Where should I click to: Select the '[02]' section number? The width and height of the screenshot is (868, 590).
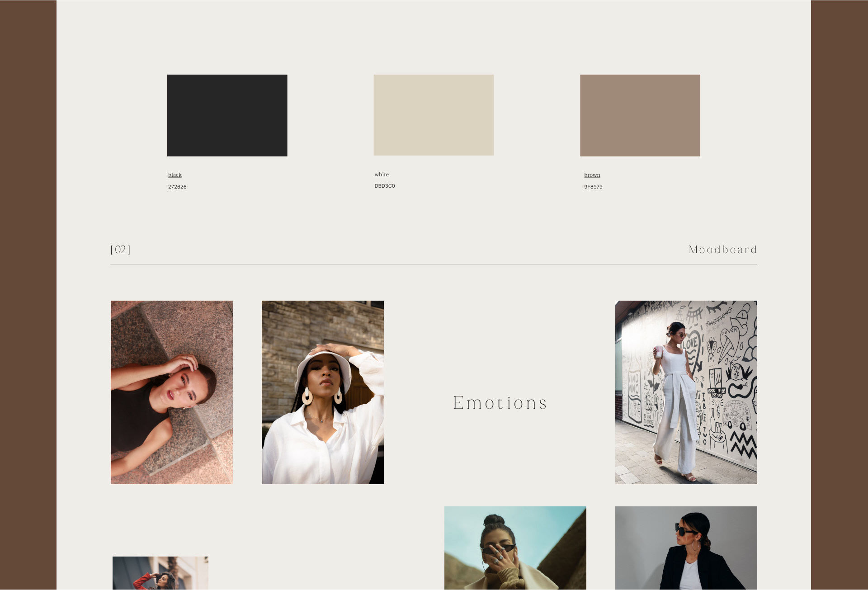coord(120,249)
